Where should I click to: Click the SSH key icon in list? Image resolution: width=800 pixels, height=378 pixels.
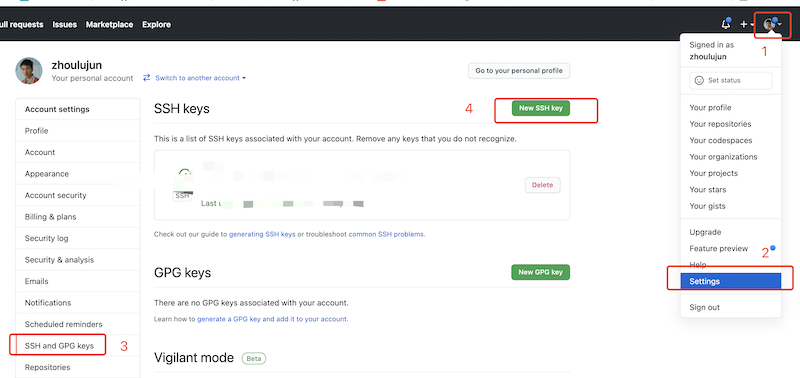(x=183, y=185)
